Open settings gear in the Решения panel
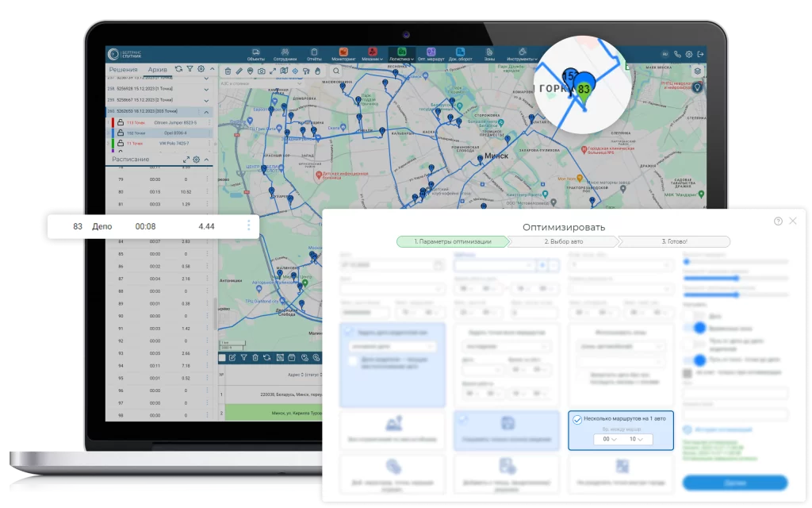The image size is (812, 508). click(x=201, y=69)
